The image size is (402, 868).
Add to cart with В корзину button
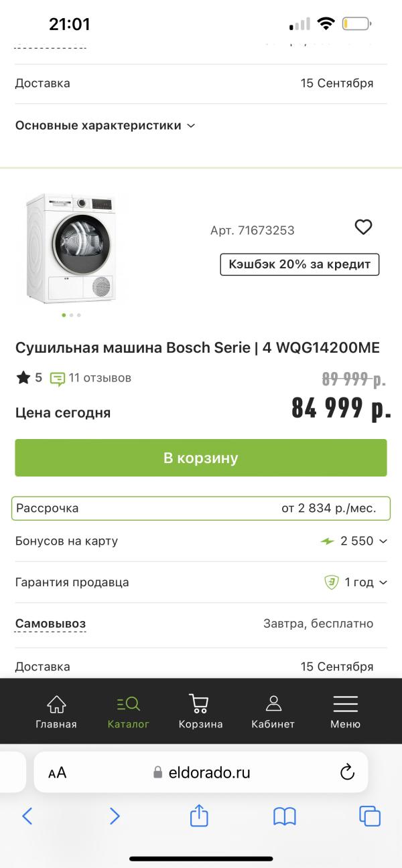click(x=201, y=458)
